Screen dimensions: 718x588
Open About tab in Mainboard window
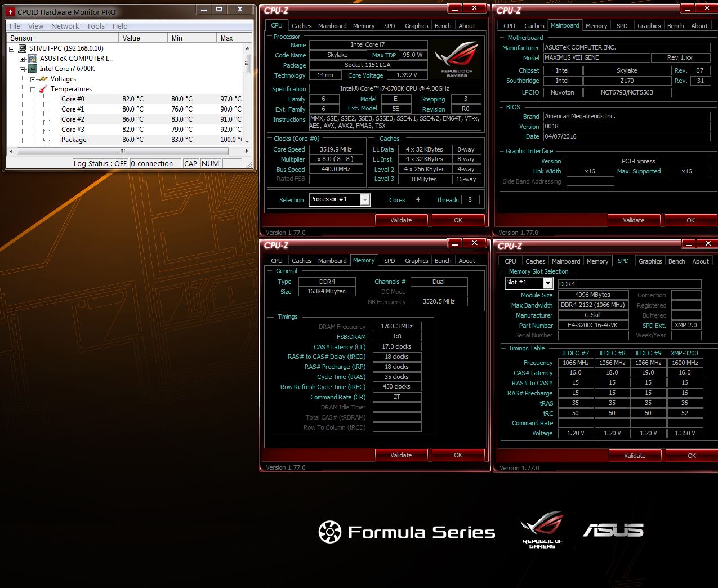pos(699,26)
